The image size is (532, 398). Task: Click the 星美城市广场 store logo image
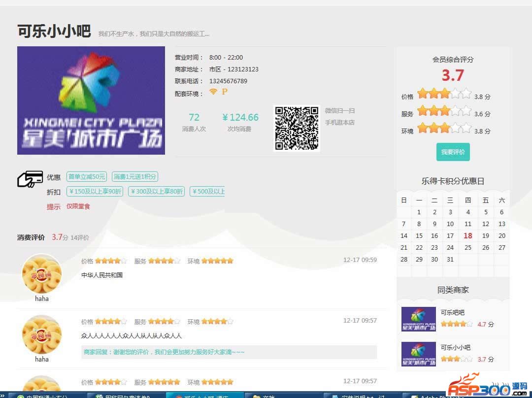91,100
